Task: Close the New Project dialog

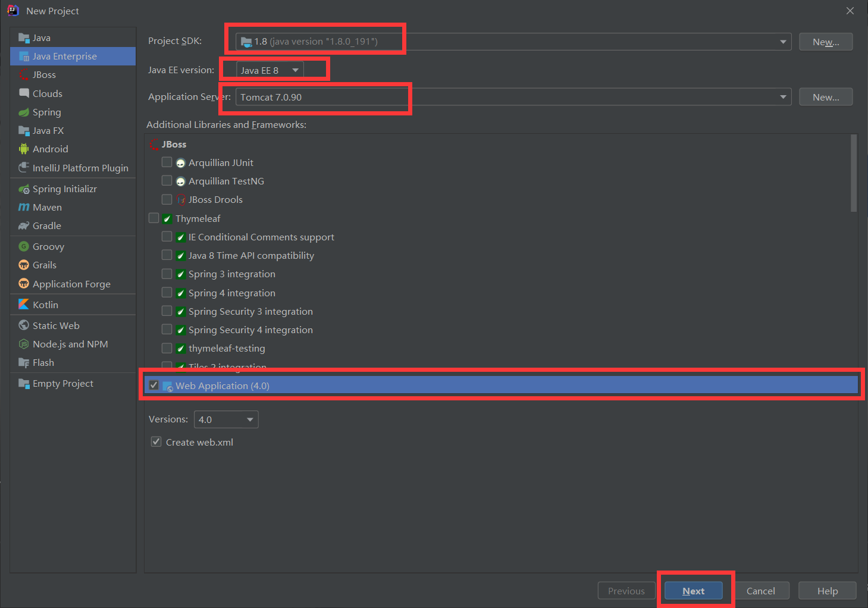Action: click(x=850, y=11)
